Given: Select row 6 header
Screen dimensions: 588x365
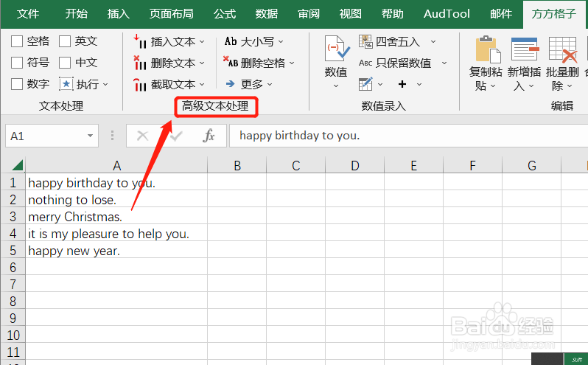Looking at the screenshot, I should coord(13,268).
